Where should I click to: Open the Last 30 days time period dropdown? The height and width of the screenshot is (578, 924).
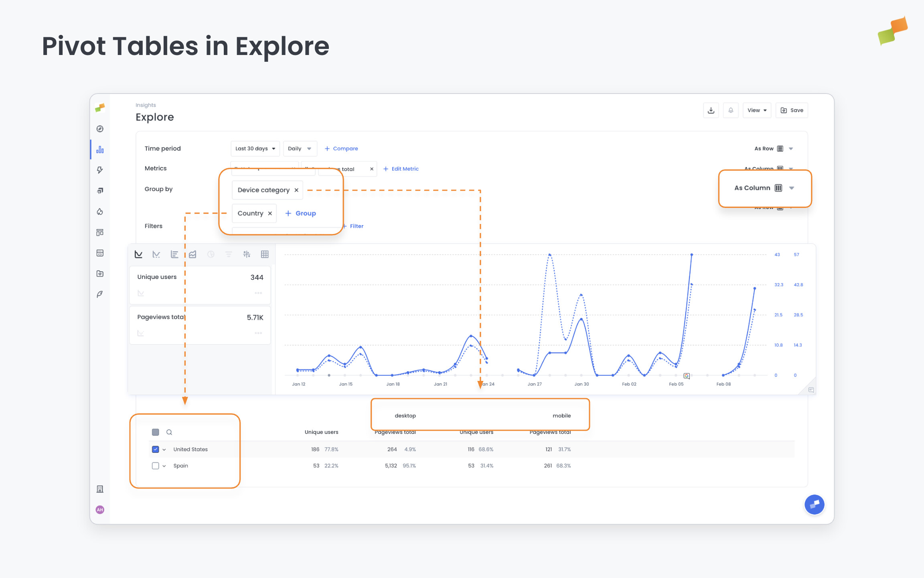(255, 148)
